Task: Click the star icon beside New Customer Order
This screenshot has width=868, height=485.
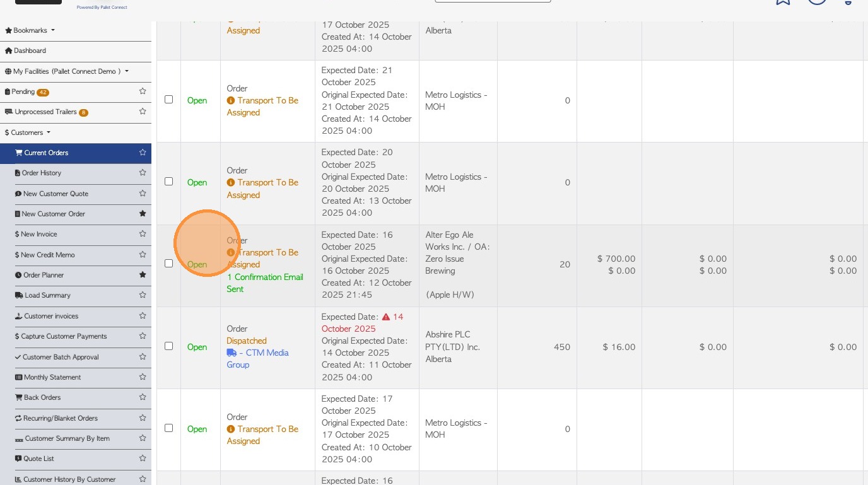Action: [143, 214]
